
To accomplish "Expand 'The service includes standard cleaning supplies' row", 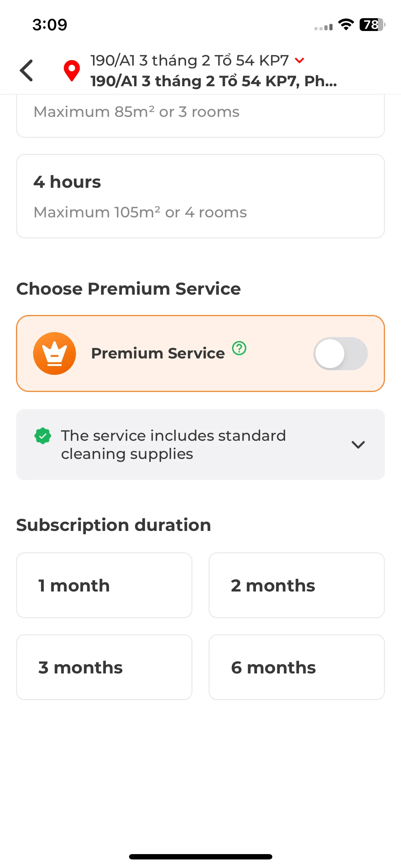I will pos(200,444).
